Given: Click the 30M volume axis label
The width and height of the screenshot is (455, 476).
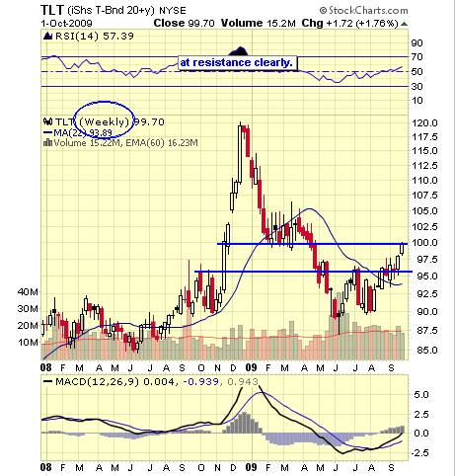Looking at the screenshot, I should coord(28,309).
